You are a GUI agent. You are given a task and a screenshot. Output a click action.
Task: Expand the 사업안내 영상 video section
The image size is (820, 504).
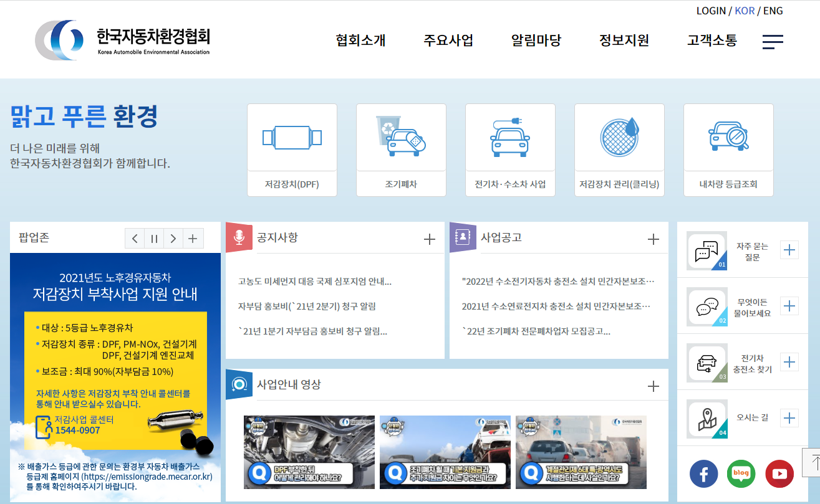(653, 386)
